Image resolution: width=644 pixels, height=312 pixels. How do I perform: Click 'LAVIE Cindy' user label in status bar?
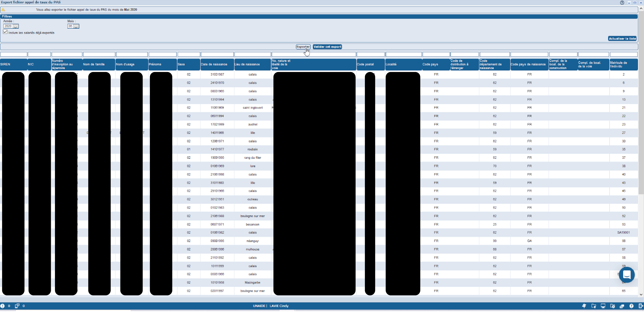[x=279, y=306]
